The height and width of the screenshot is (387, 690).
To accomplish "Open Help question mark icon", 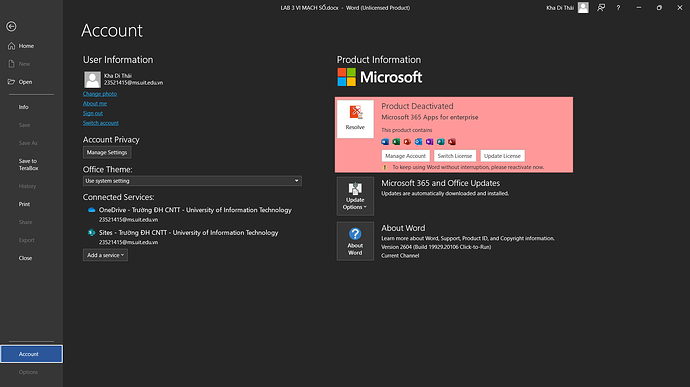I will 618,7.
